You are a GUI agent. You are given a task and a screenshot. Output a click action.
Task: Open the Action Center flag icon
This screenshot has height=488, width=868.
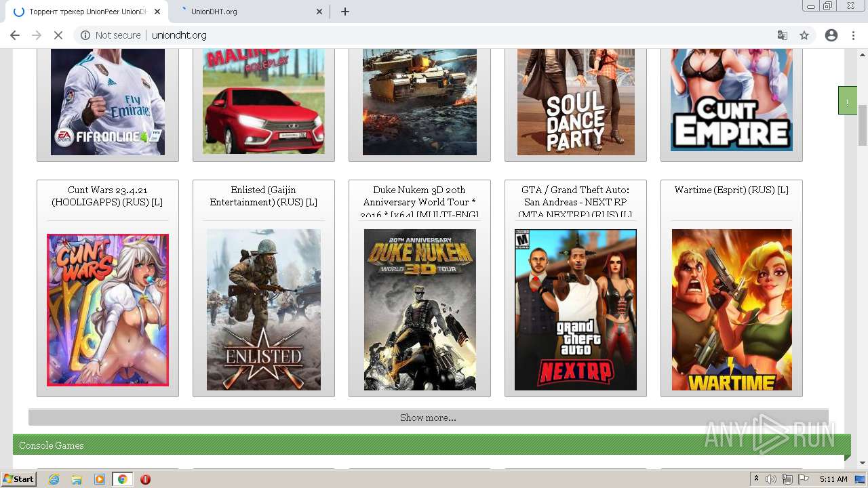pyautogui.click(x=804, y=479)
